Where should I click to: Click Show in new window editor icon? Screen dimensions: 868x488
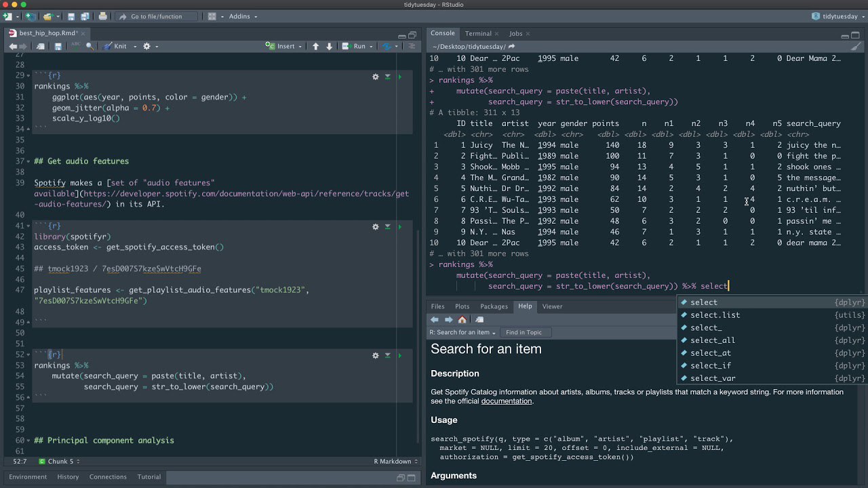point(41,46)
